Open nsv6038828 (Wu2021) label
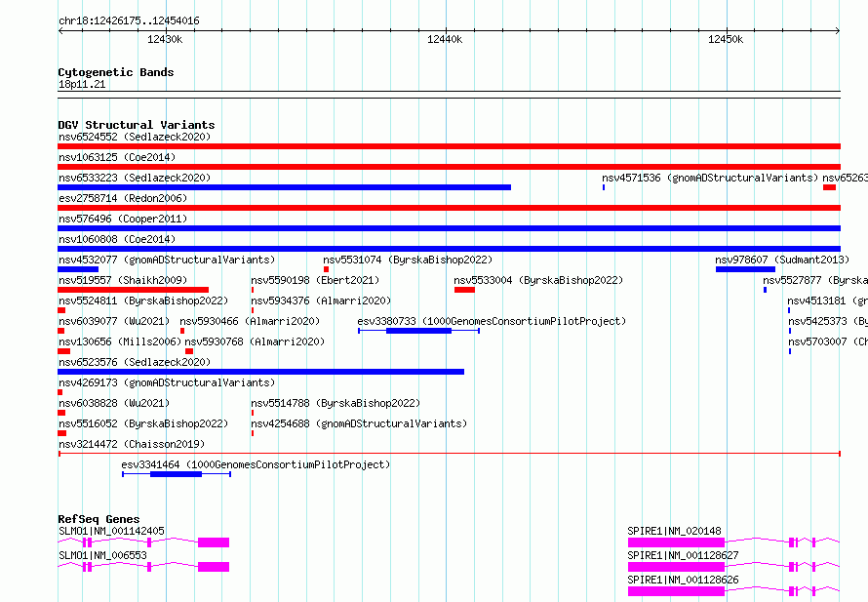868x602 pixels. pos(114,403)
